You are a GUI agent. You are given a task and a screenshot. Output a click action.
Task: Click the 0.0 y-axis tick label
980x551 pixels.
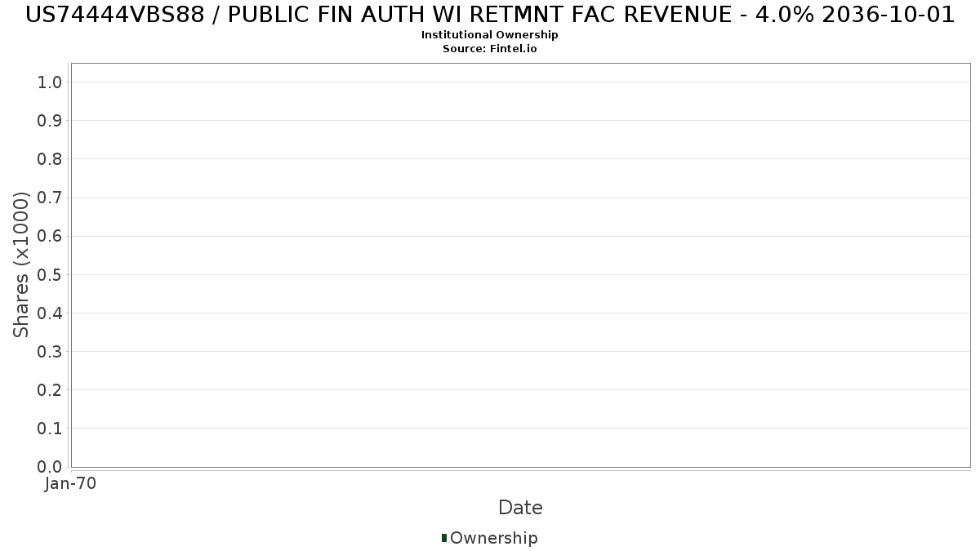click(50, 466)
